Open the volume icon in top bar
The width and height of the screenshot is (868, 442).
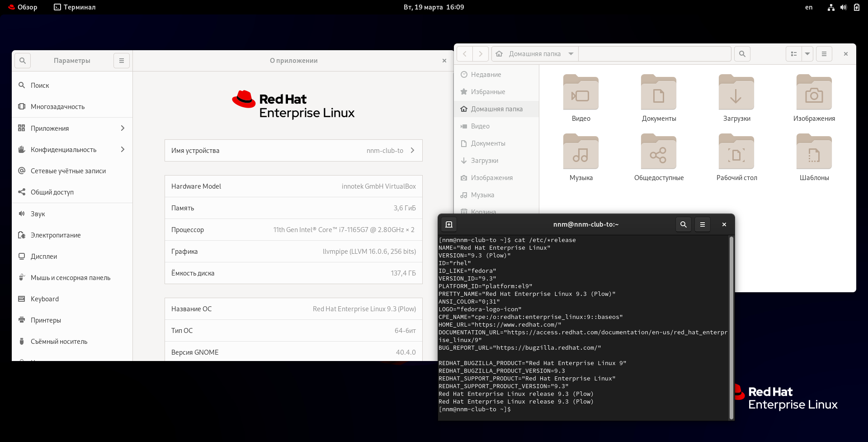point(843,7)
